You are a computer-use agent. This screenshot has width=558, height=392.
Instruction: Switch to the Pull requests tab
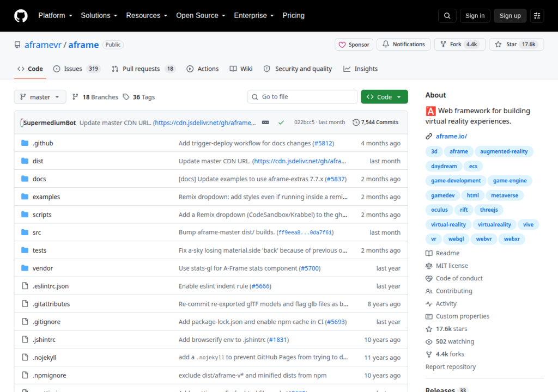(x=143, y=69)
